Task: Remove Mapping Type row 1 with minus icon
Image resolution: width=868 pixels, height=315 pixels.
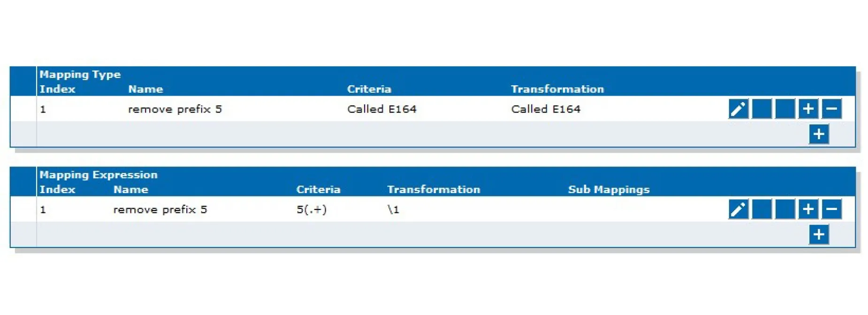Action: [831, 109]
